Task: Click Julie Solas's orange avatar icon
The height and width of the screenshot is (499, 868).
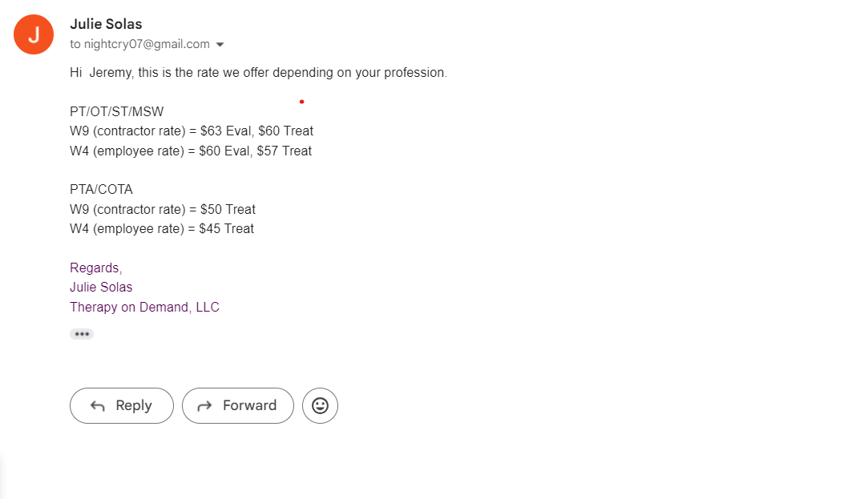Action: 34,34
